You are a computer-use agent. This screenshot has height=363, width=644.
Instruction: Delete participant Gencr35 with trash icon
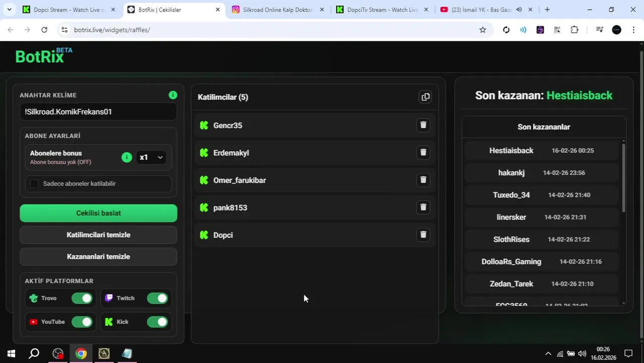[423, 125]
